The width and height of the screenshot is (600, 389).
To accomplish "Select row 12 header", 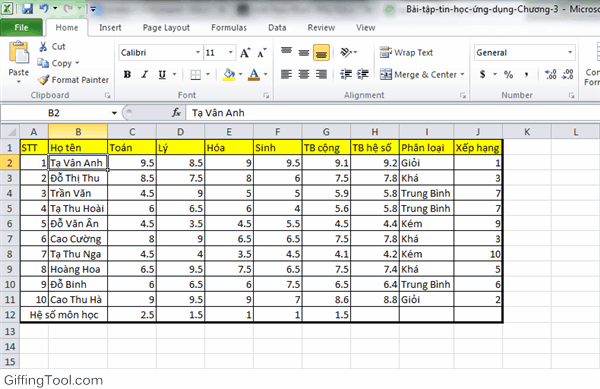I will pos(10,315).
